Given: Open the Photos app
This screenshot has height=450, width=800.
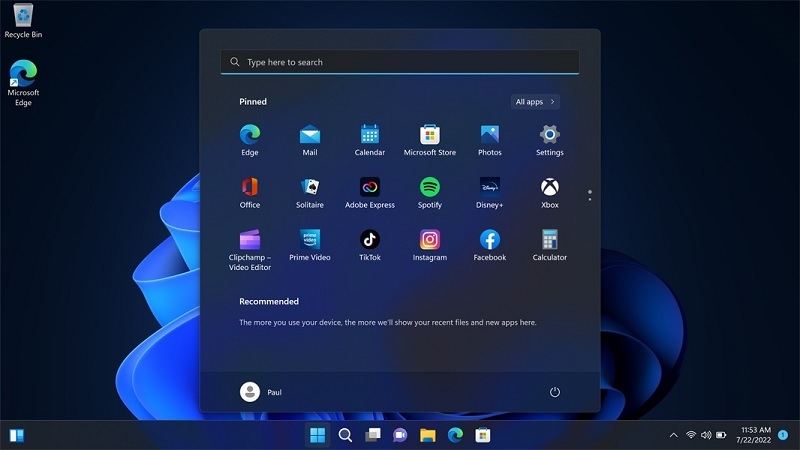Looking at the screenshot, I should tap(490, 140).
